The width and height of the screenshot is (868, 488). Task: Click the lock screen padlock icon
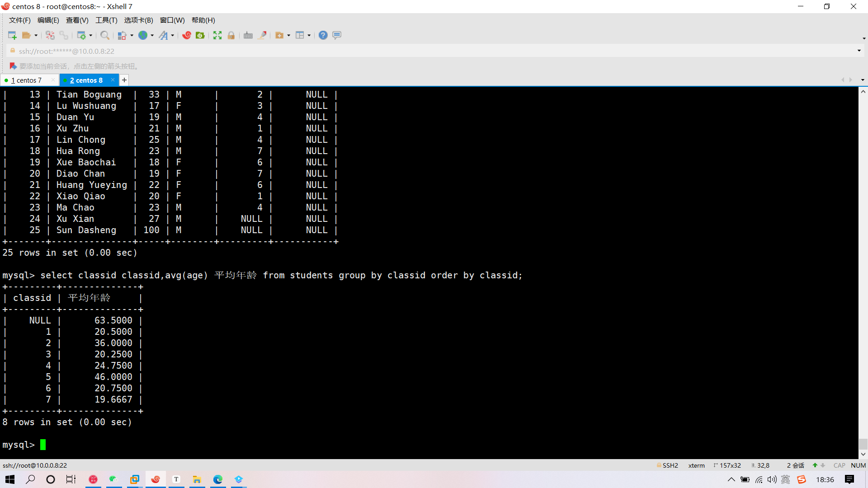231,35
